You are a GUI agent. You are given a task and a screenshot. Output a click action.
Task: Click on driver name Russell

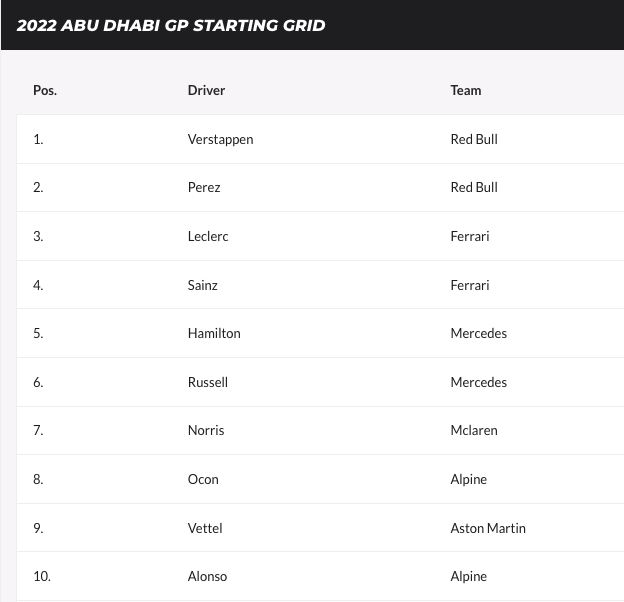point(207,382)
